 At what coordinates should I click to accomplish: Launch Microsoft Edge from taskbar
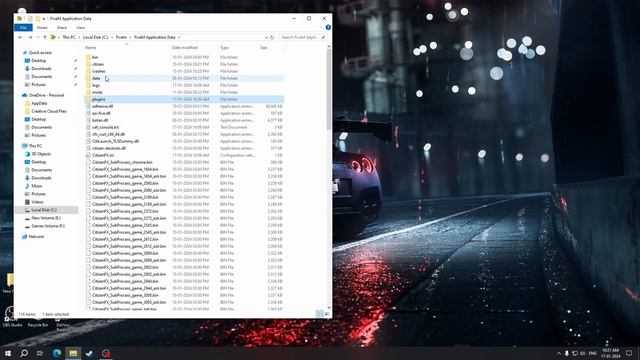(57, 353)
